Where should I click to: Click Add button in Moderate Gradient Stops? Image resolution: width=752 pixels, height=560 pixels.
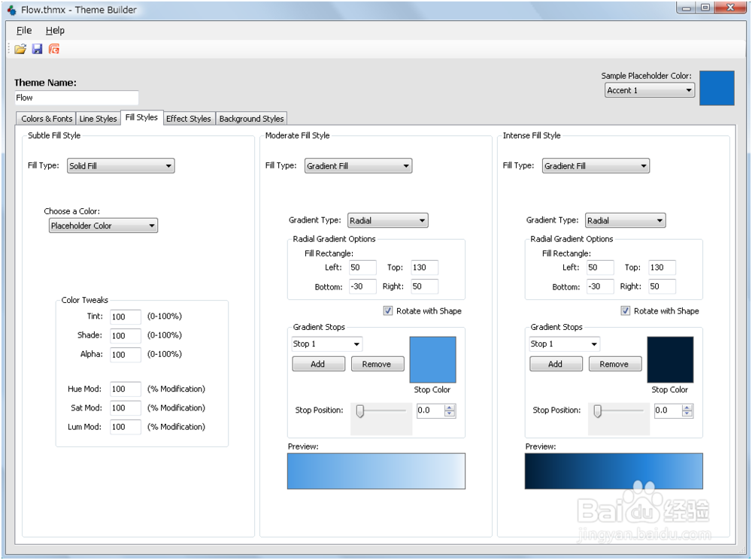(318, 364)
